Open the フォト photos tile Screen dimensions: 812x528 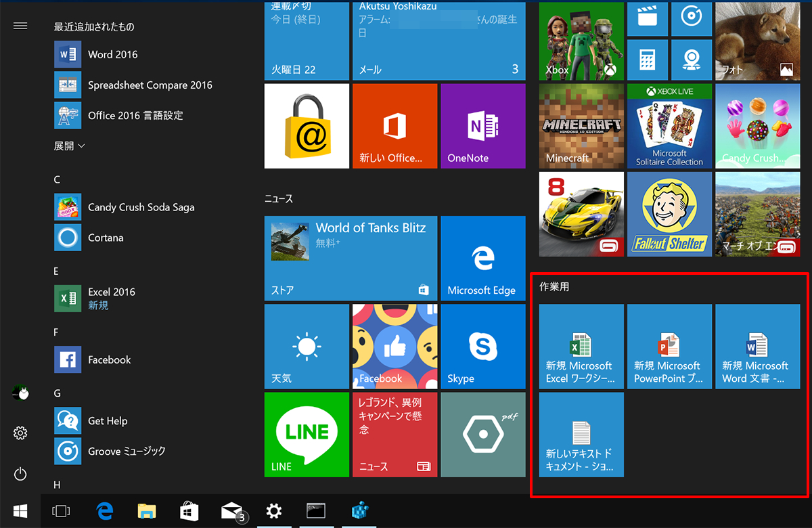pos(757,41)
